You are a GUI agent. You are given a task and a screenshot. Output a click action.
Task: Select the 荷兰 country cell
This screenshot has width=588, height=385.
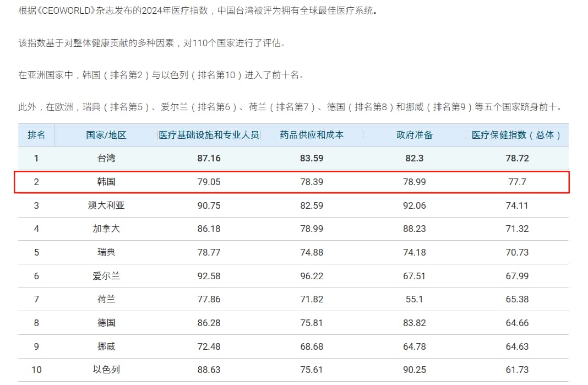click(106, 300)
